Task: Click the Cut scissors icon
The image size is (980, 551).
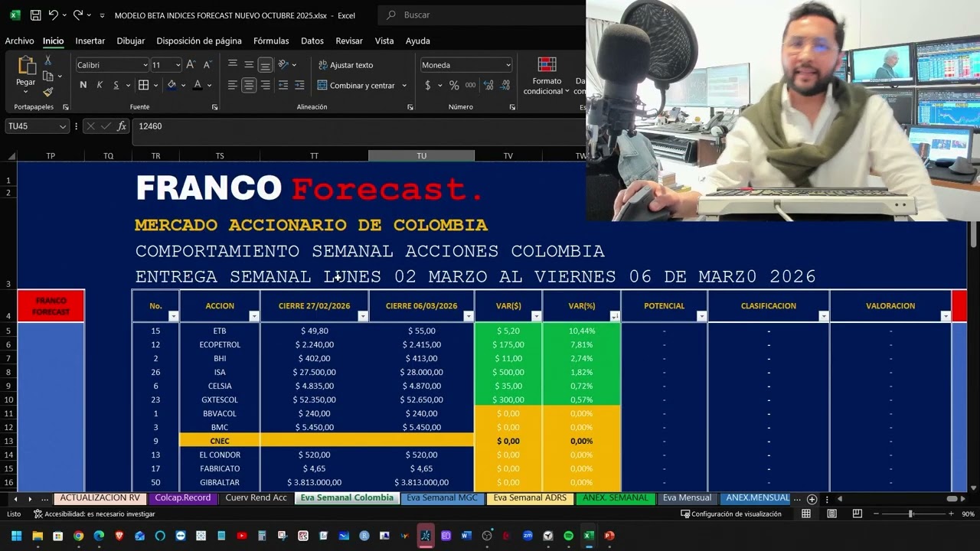Action: pyautogui.click(x=47, y=60)
